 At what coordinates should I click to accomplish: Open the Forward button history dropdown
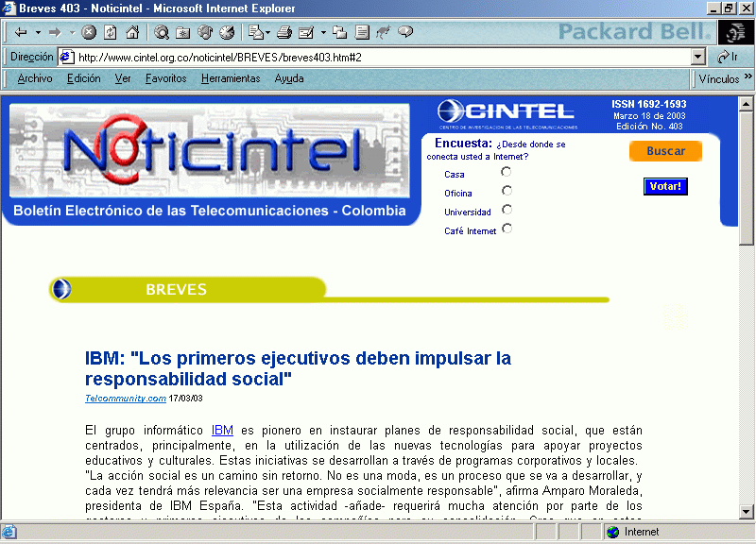pos(73,32)
